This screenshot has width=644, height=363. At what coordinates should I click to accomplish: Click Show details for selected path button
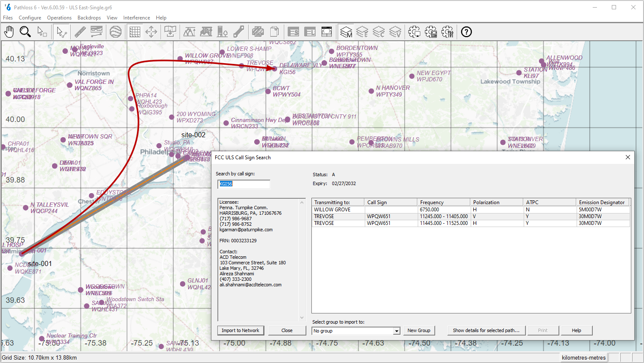486,330
